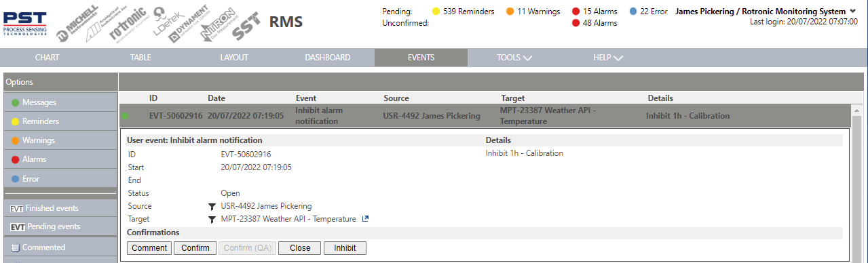Open 22 Error pending link
868x263 pixels.
654,12
